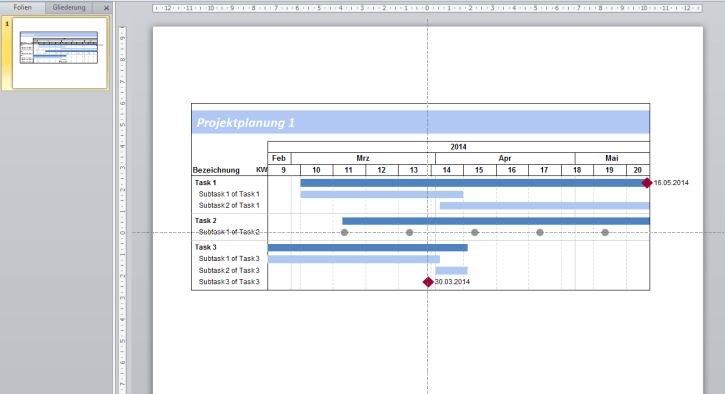Screen dimensions: 725x394
Task: Select calendar week 13 cell
Action: (x=415, y=170)
